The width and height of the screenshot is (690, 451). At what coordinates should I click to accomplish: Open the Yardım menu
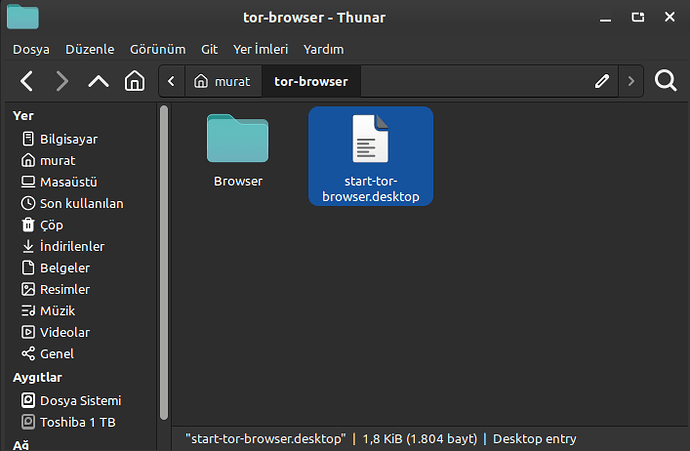323,49
